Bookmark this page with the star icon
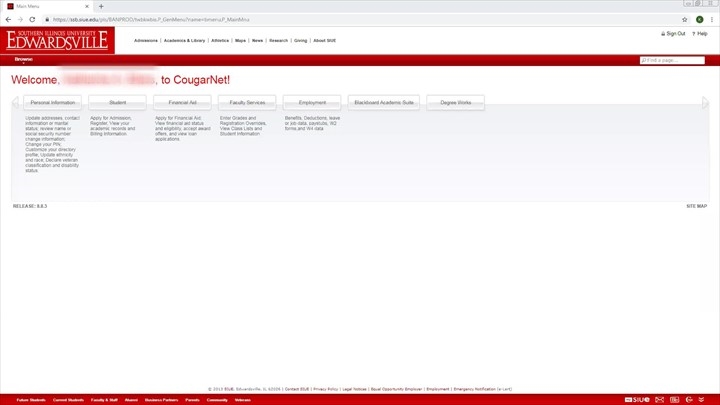Image resolution: width=720 pixels, height=405 pixels. (x=685, y=19)
